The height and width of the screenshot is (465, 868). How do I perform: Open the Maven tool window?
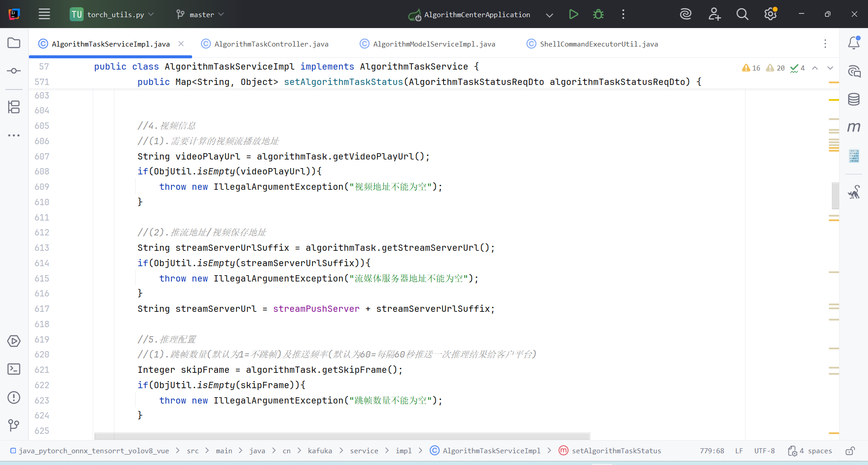tap(854, 127)
